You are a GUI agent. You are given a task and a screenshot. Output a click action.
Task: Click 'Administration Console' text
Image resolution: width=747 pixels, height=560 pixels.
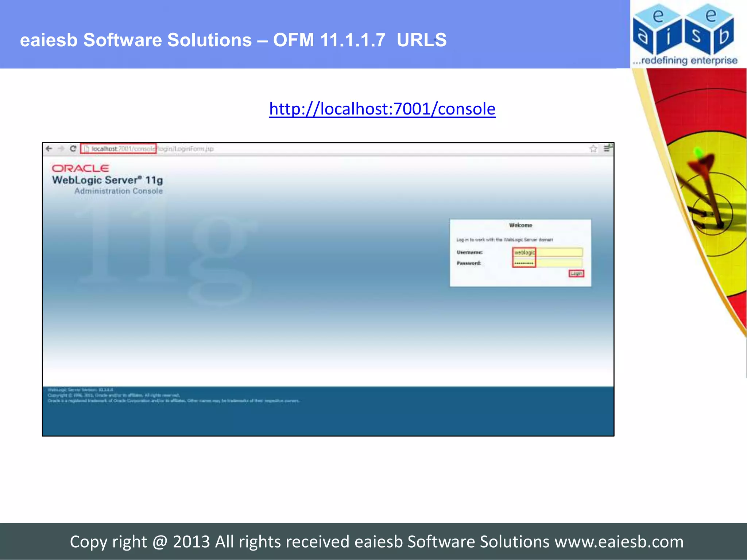[x=119, y=191]
